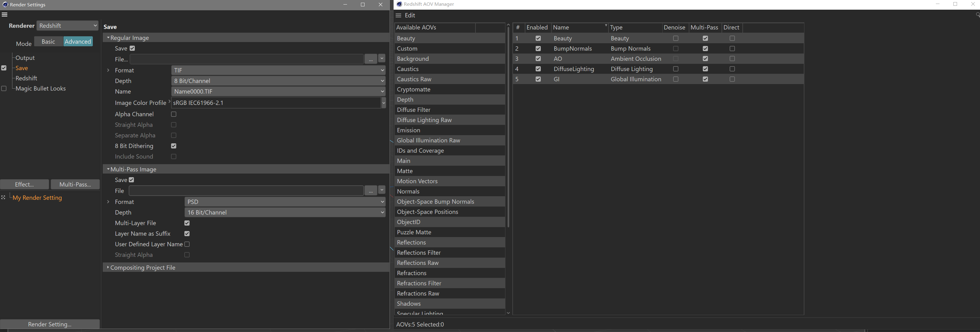This screenshot has width=980, height=332.
Task: Click the My Render Setting target icon
Action: (x=3, y=197)
